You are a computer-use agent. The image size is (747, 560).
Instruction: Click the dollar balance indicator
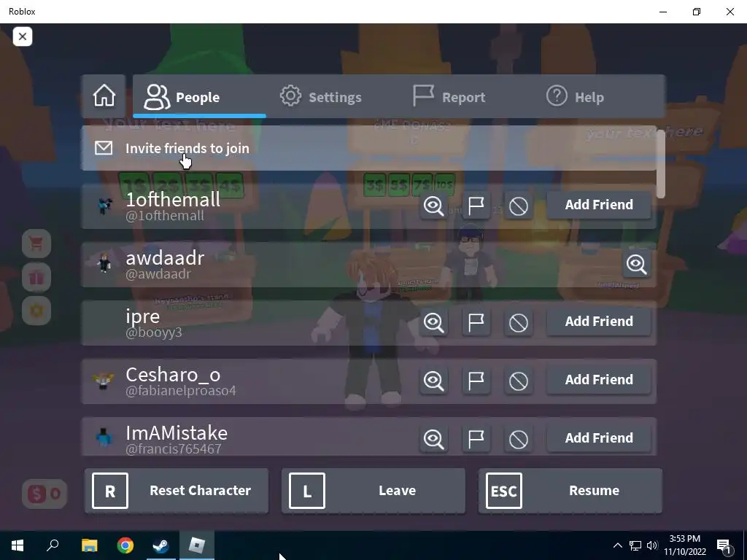[x=44, y=494]
